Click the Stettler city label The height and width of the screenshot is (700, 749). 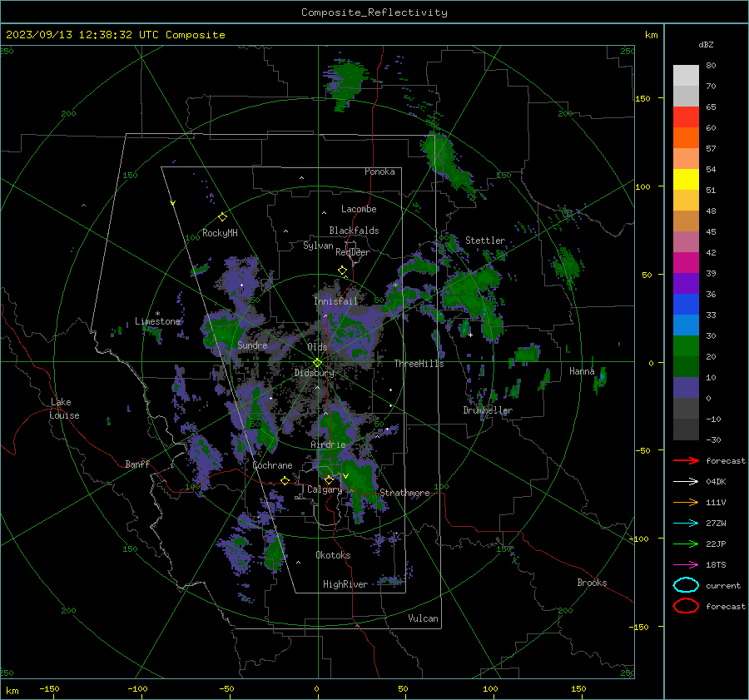tap(485, 241)
